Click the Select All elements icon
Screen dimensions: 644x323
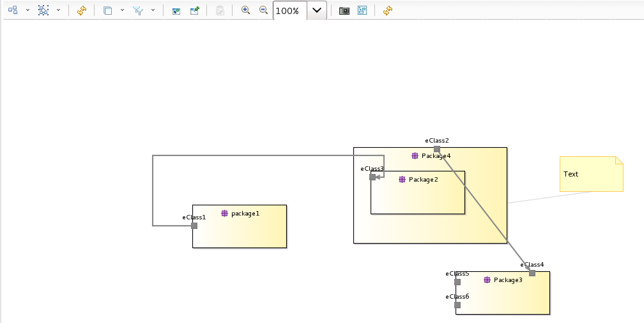click(x=43, y=10)
